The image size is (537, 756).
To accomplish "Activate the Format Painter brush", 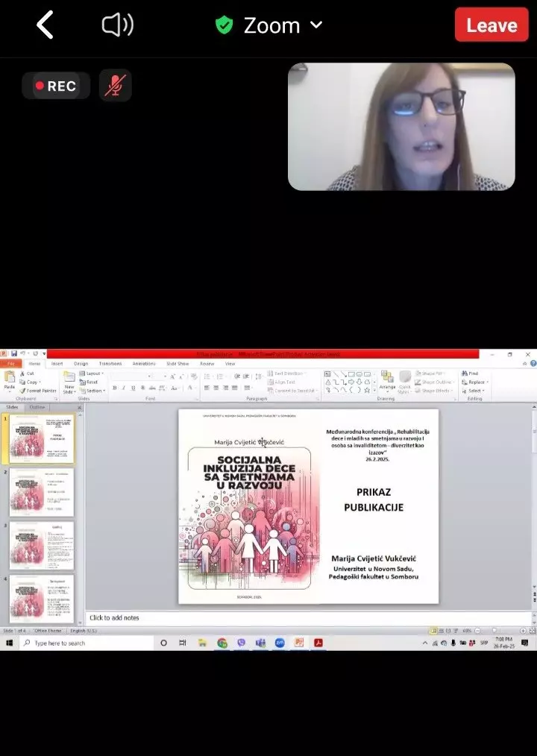I will (x=38, y=391).
